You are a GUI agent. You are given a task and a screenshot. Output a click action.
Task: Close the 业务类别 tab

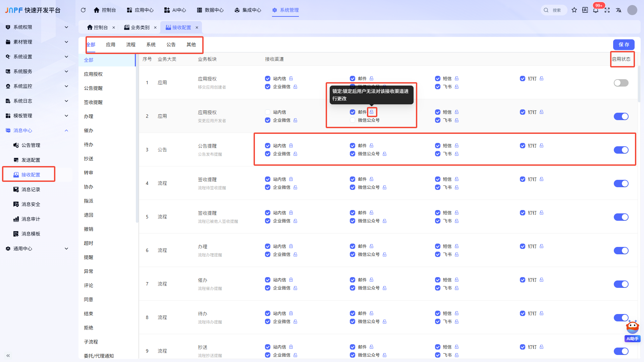click(155, 28)
